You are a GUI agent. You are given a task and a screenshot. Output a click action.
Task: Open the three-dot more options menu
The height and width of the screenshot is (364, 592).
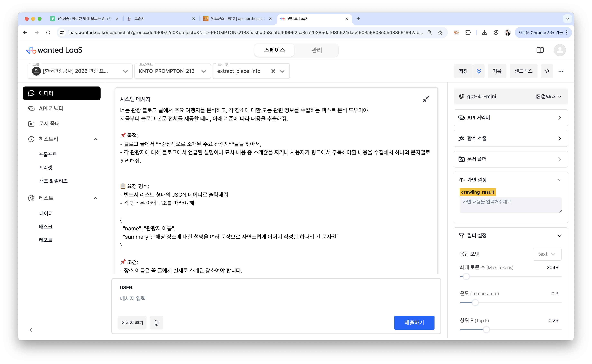tap(561, 71)
